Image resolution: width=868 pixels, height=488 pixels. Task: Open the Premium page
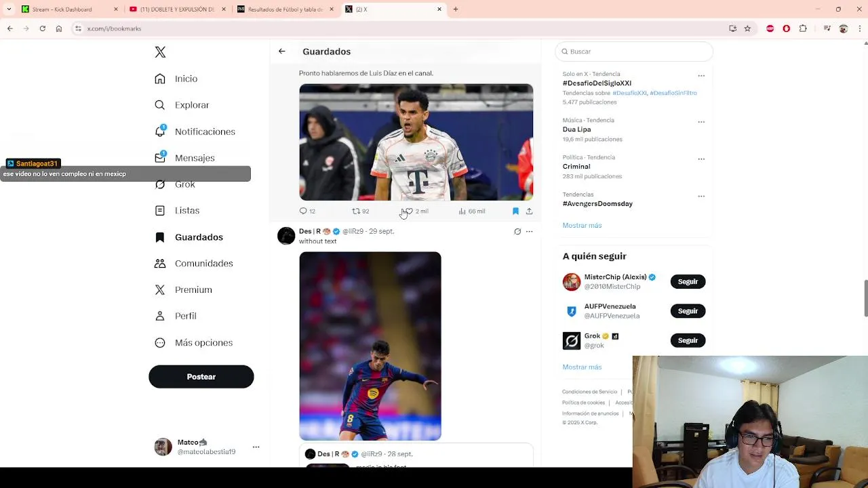[183, 290]
